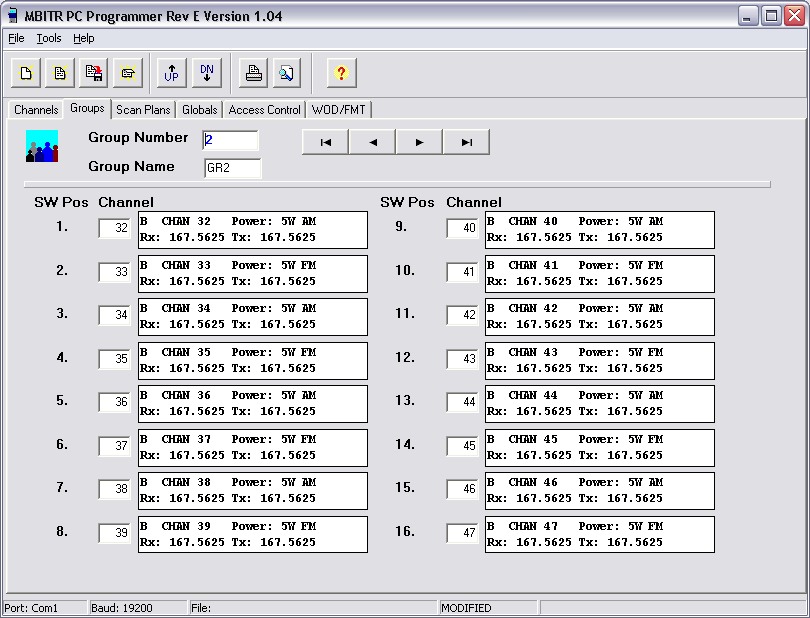Click the New file toolbar icon
The height and width of the screenshot is (618, 810).
click(x=27, y=73)
